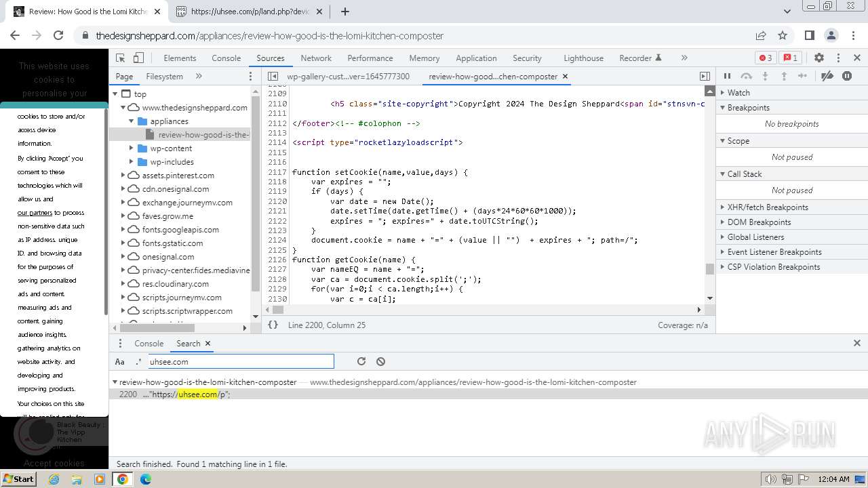
Task: Switch to the Network tab
Action: click(x=316, y=58)
